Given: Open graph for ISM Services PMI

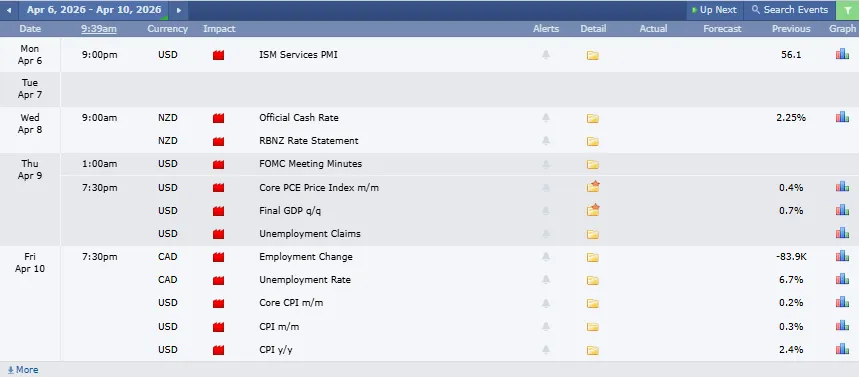Looking at the screenshot, I should coord(843,54).
